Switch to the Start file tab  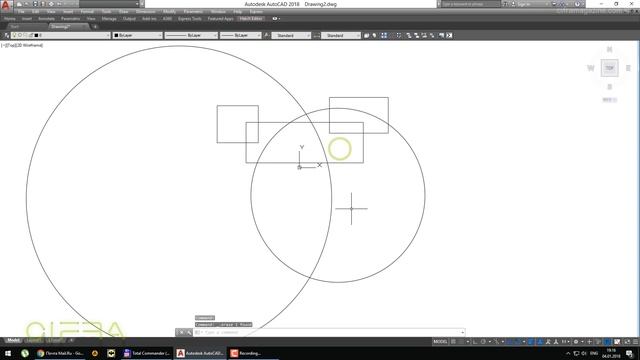coord(15,27)
